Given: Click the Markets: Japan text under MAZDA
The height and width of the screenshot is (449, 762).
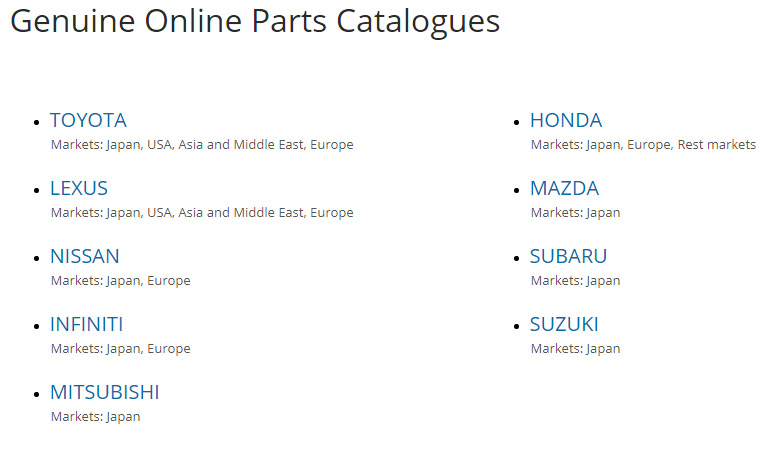Looking at the screenshot, I should point(575,213).
